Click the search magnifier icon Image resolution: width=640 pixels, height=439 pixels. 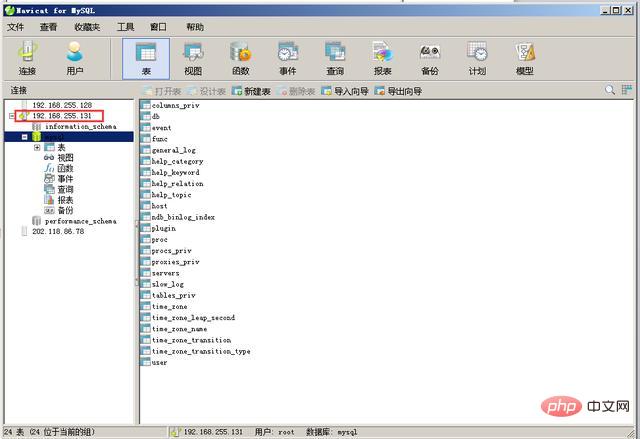[610, 90]
